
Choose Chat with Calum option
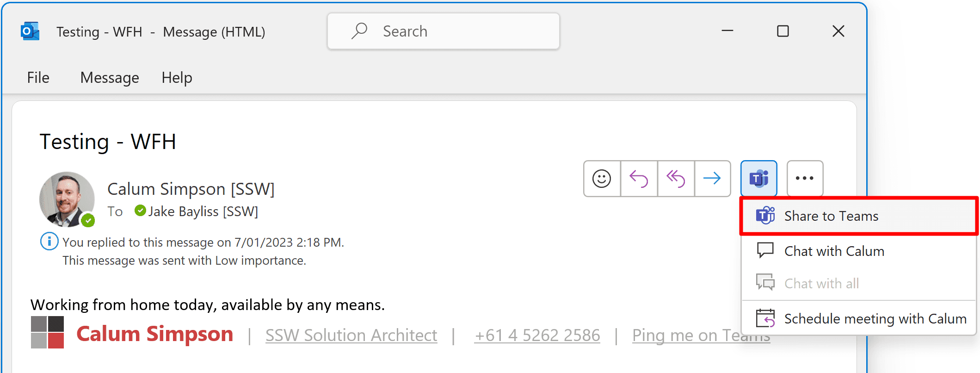coord(834,251)
